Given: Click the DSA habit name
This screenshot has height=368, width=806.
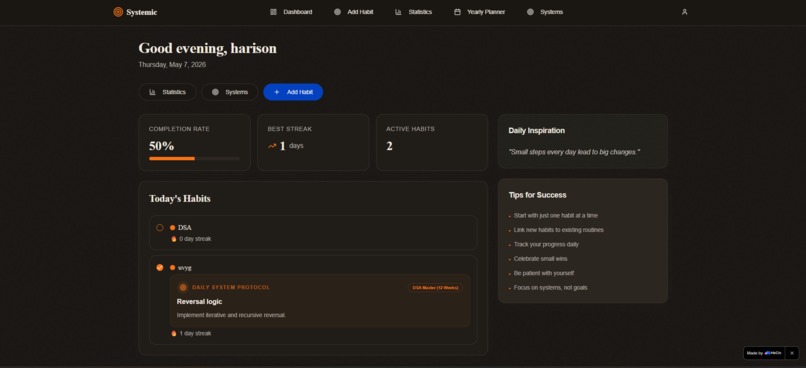Looking at the screenshot, I should point(185,228).
